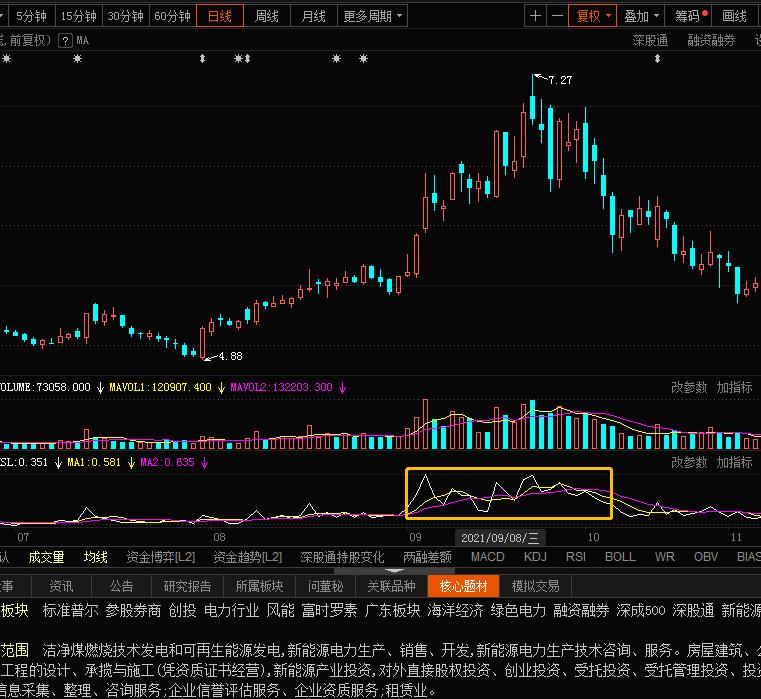Screen dimensions: 761x699
Task: Click the 参股券商 sector tag
Action: (x=133, y=610)
